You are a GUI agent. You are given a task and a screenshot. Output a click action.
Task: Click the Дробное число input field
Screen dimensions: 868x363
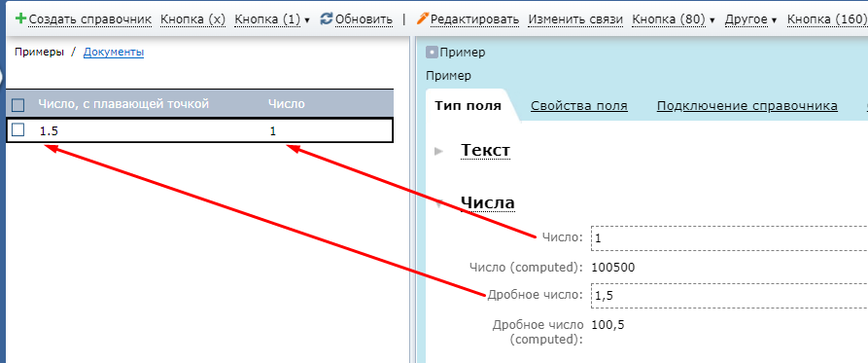(x=730, y=296)
